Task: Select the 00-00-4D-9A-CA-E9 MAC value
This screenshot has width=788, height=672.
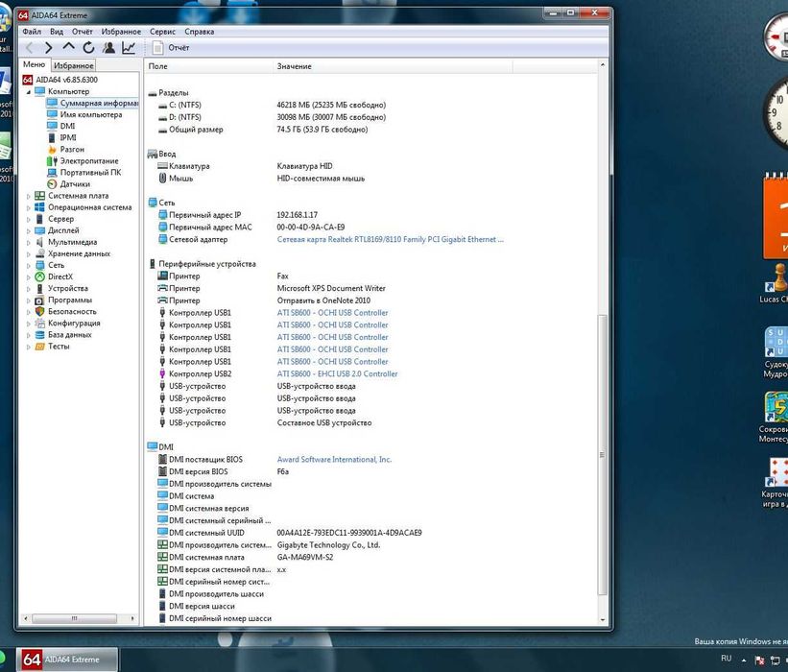Action: (311, 228)
